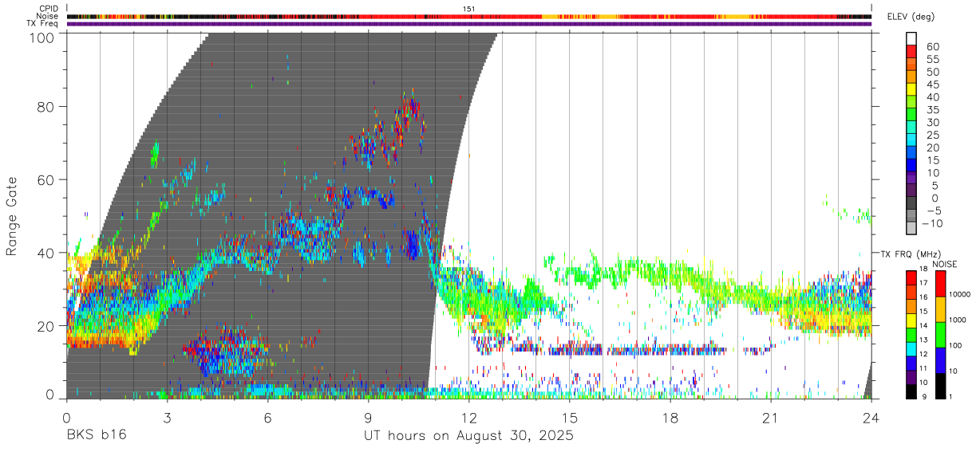Screen dimensions: 980x452
Task: Select the 40 tick on the elevation colorbar
Action: pos(931,97)
